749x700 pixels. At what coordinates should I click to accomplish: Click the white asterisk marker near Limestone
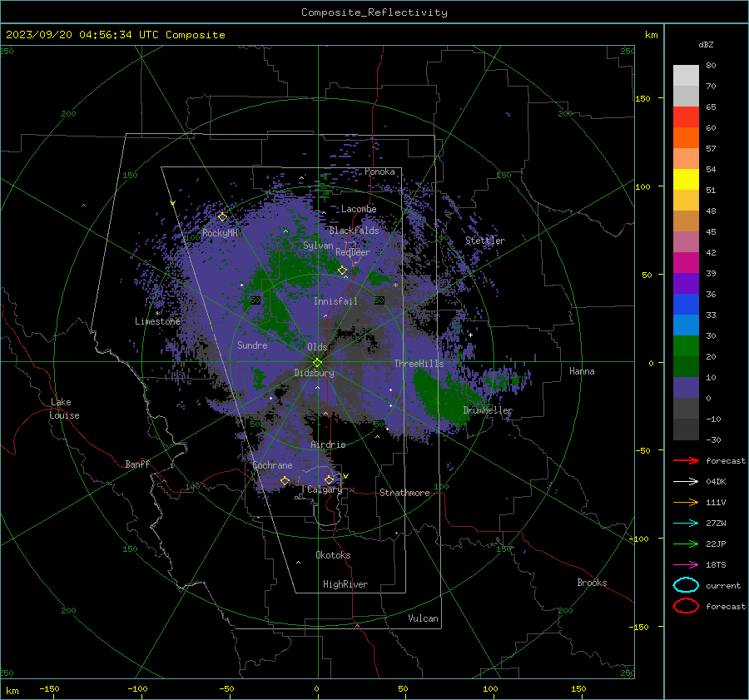157,314
